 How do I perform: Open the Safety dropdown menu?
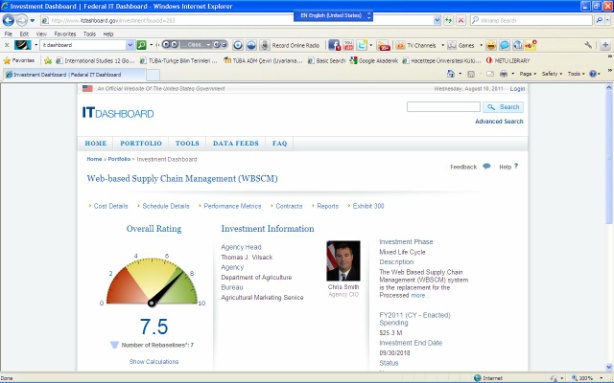click(x=552, y=74)
